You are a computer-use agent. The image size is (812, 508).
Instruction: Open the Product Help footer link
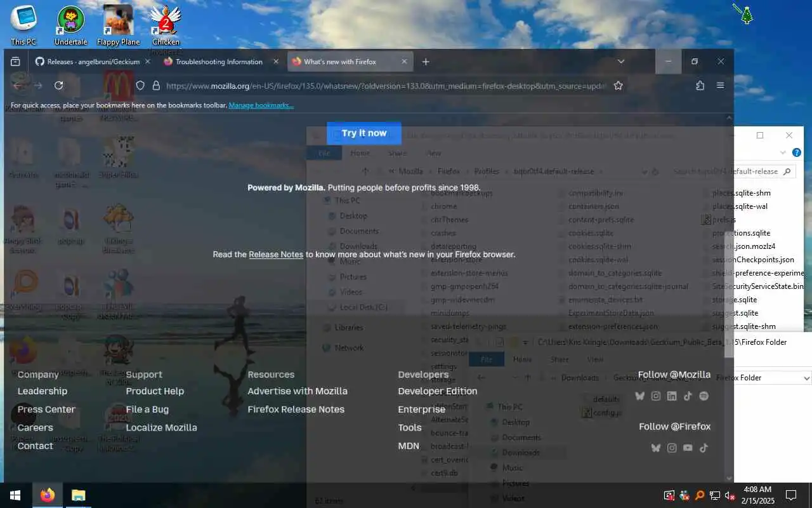click(x=155, y=391)
